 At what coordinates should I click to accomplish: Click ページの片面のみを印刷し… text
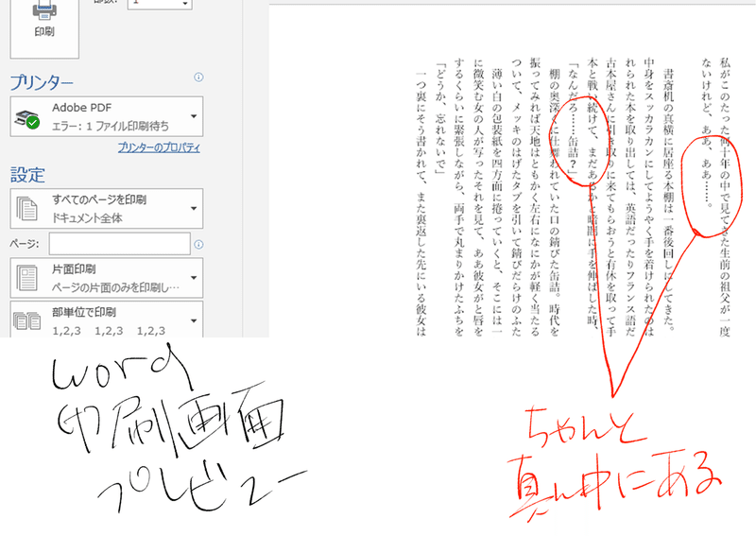pos(115,288)
